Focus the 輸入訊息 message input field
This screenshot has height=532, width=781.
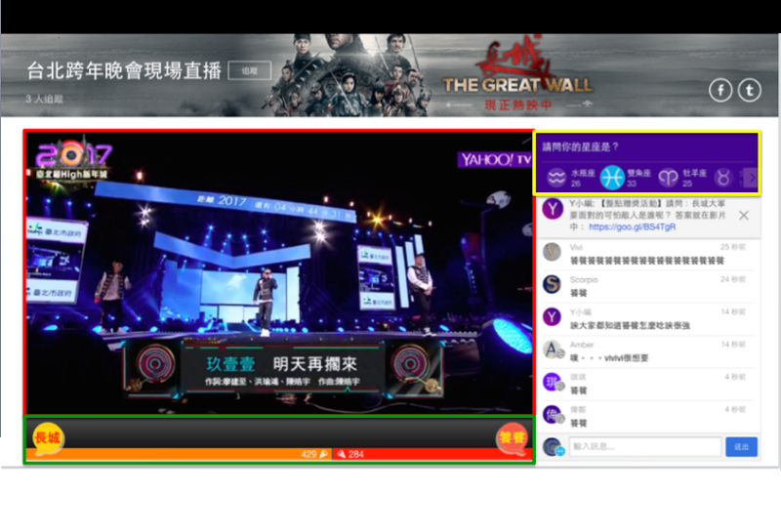pyautogui.click(x=645, y=446)
